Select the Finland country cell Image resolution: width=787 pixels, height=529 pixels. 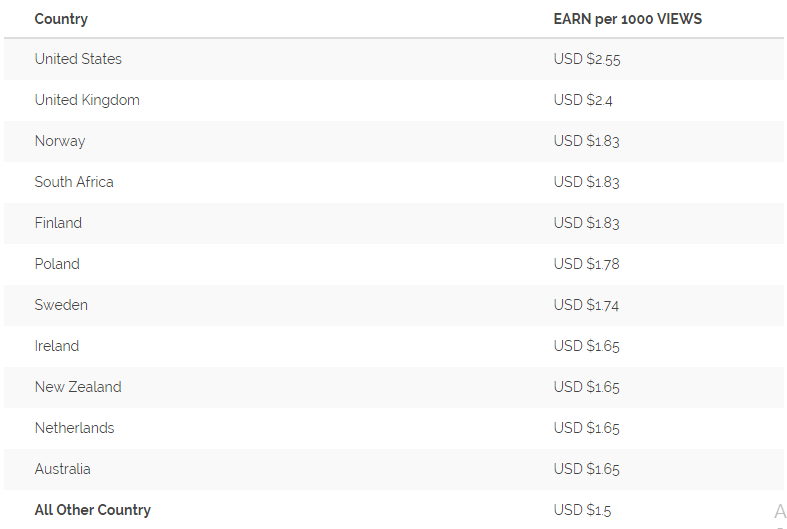[x=58, y=223]
